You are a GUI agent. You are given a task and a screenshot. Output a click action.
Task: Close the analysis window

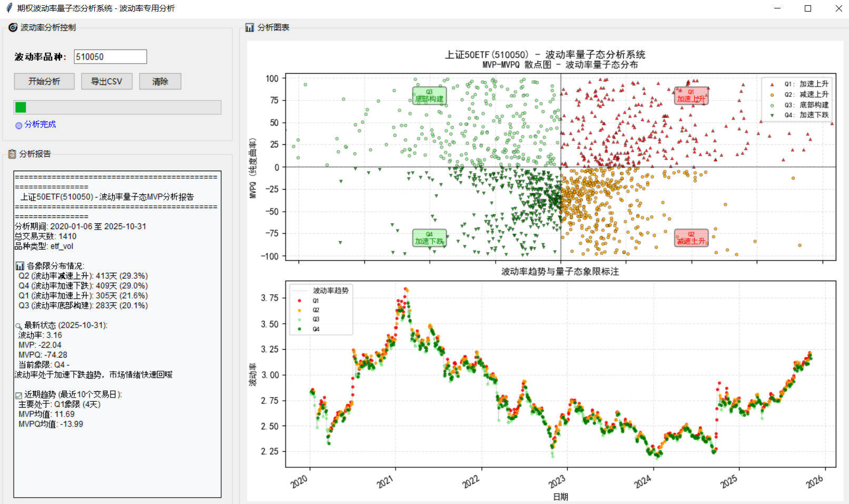(838, 8)
